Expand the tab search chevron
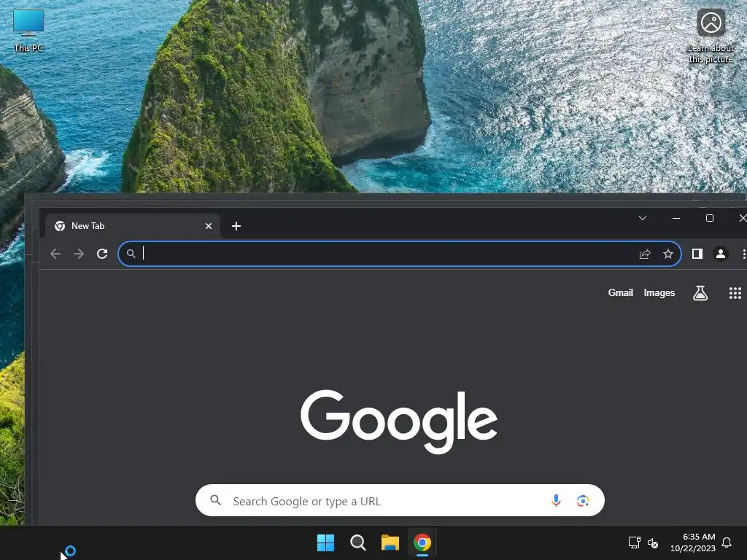Screen dimensions: 747x560 click(642, 218)
